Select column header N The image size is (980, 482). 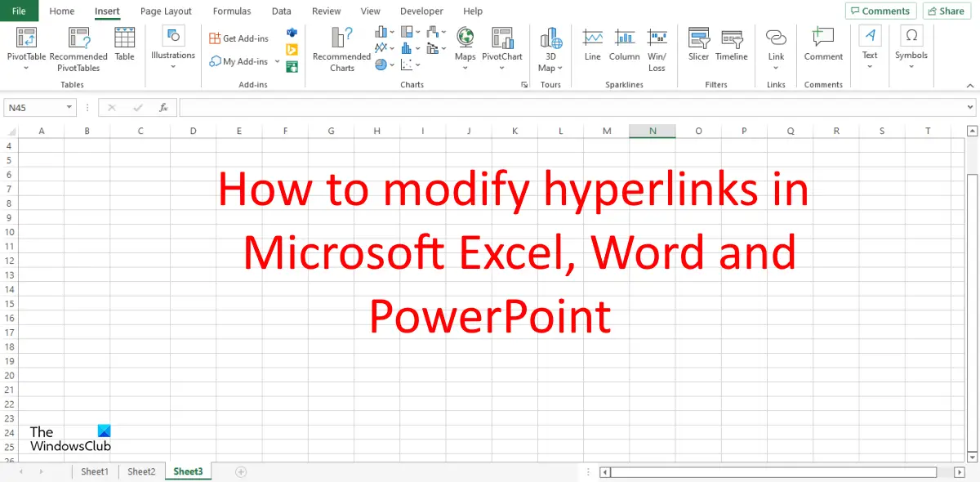point(653,131)
